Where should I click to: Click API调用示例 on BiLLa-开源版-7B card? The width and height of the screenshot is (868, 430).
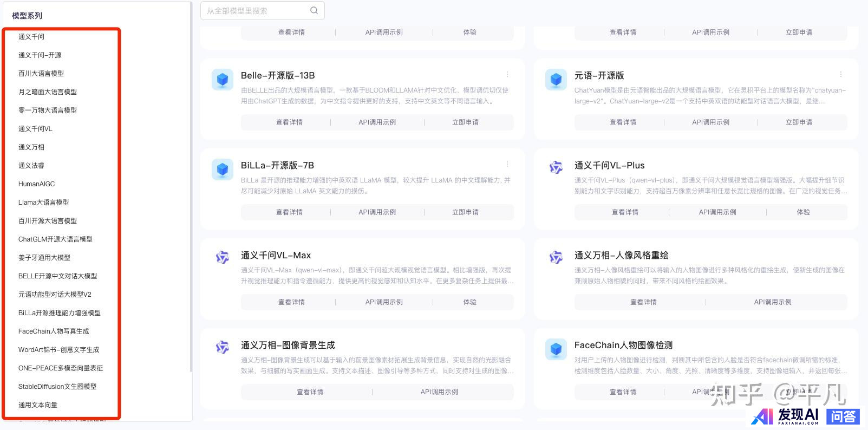377,212
